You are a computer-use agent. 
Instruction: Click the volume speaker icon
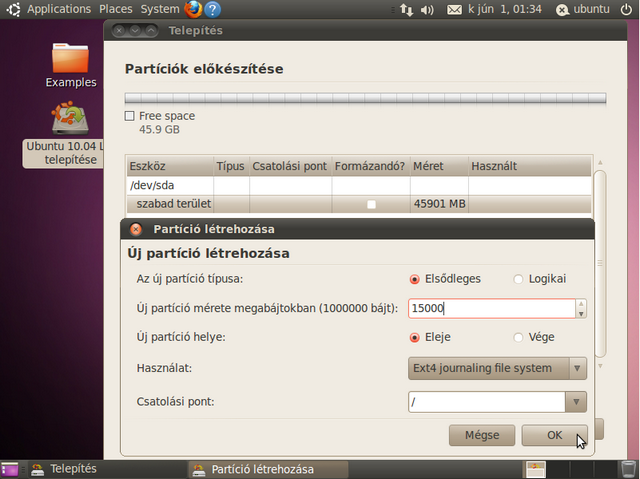point(428,10)
